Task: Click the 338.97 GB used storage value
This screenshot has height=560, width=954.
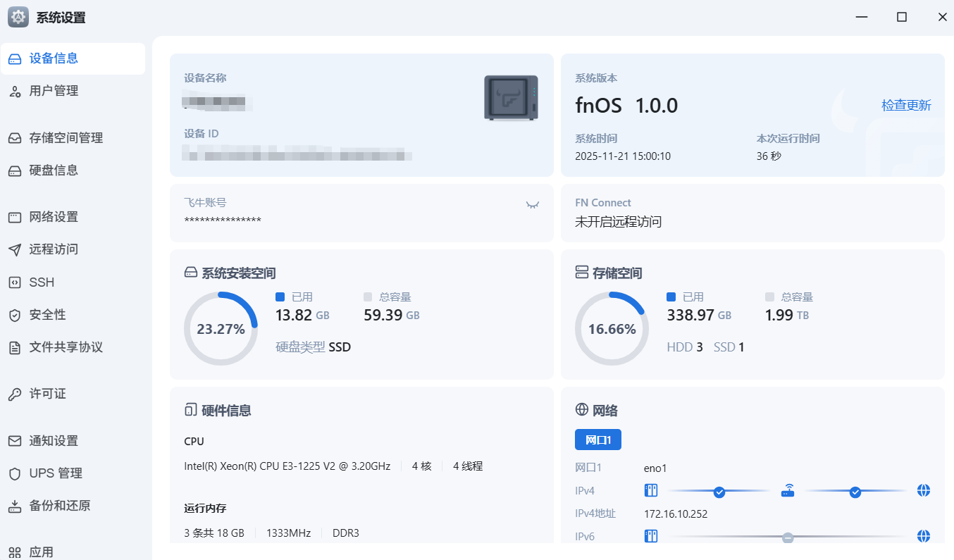Action: 699,315
